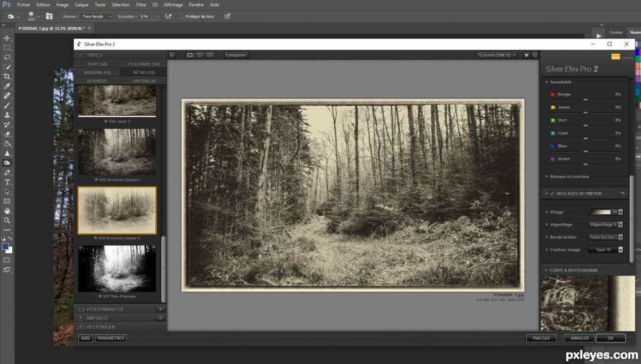Select the Brush tool

point(7,105)
